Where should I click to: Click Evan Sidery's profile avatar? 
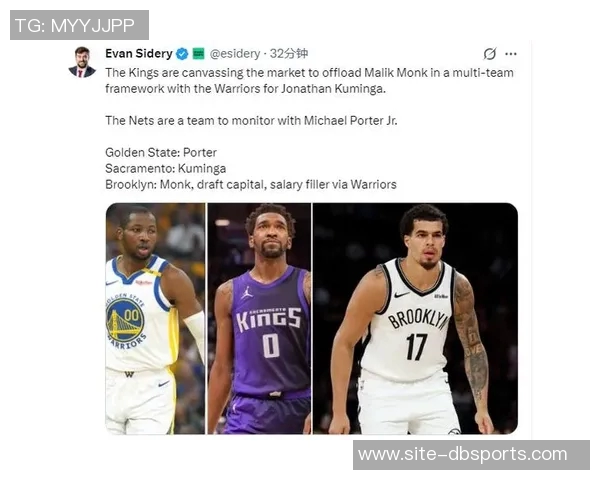coord(82,62)
